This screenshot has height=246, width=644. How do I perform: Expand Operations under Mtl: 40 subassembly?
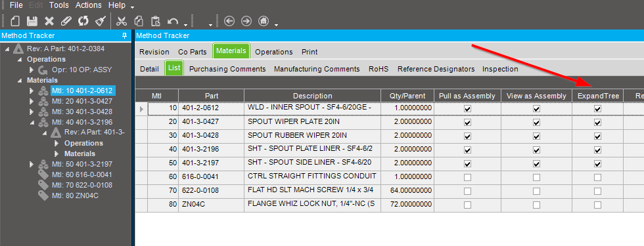tap(57, 143)
